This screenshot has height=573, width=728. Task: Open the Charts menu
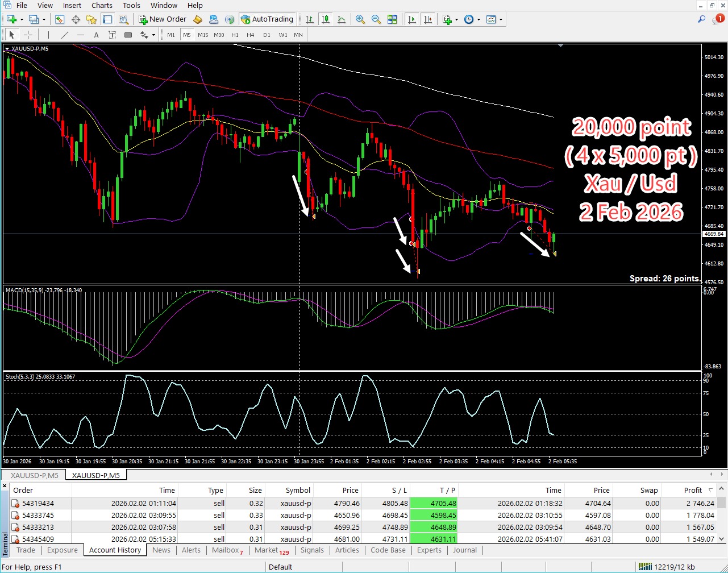coord(102,5)
